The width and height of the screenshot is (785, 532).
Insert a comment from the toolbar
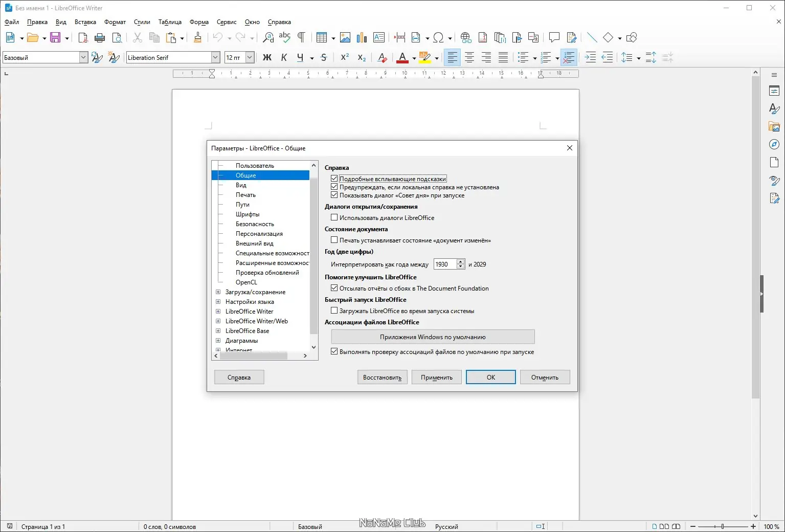[x=554, y=37]
